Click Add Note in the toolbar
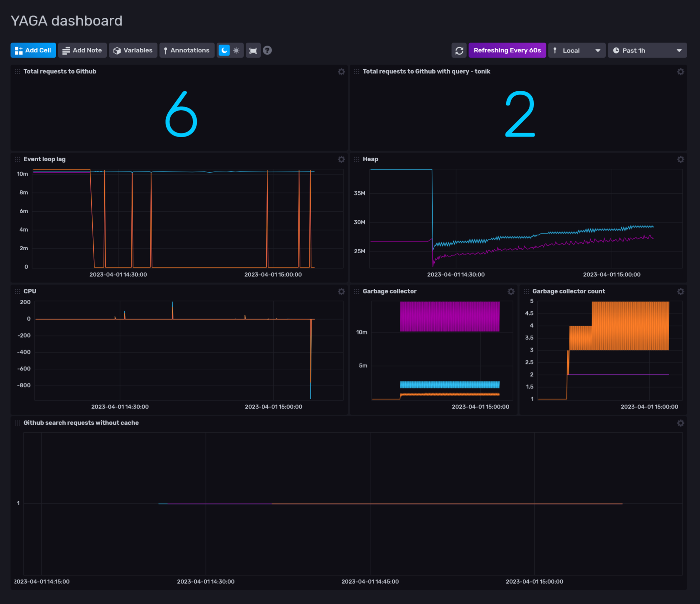Viewport: 700px width, 604px height. click(x=82, y=50)
